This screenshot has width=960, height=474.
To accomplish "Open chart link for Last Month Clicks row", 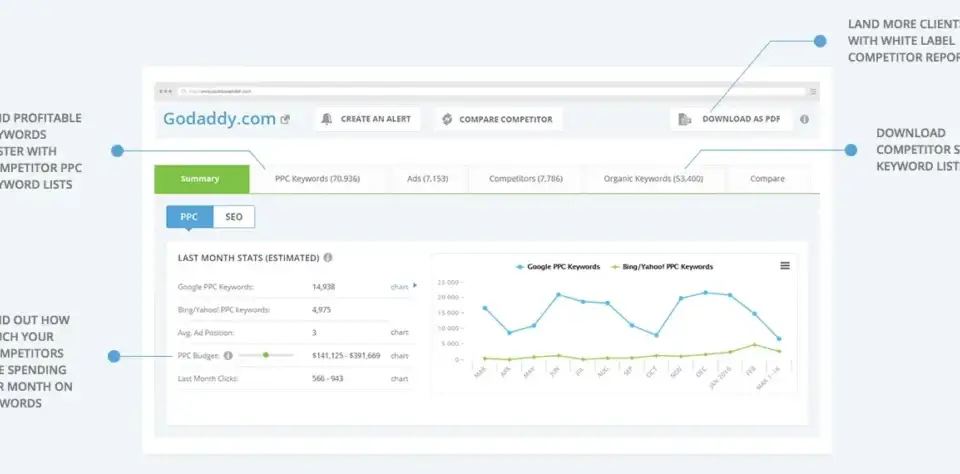I will (x=399, y=378).
